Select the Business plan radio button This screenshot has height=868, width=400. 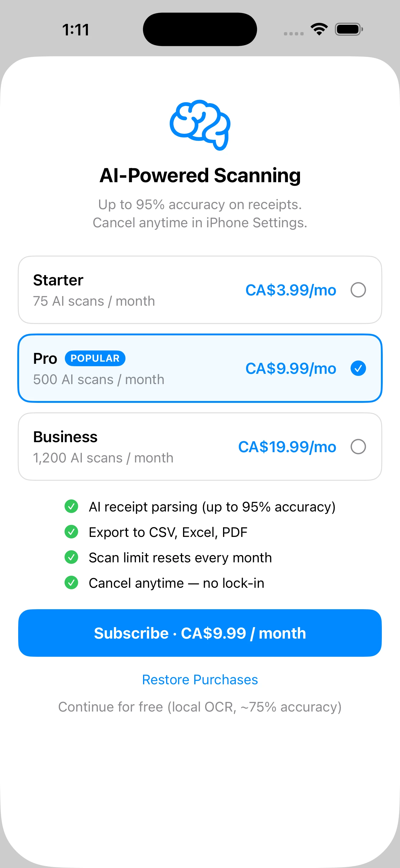[358, 447]
